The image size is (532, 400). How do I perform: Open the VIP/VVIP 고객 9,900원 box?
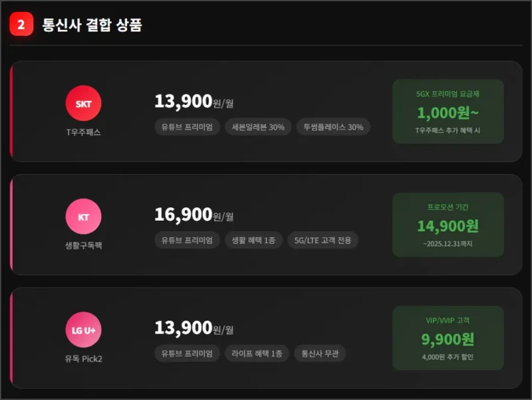pos(448,338)
